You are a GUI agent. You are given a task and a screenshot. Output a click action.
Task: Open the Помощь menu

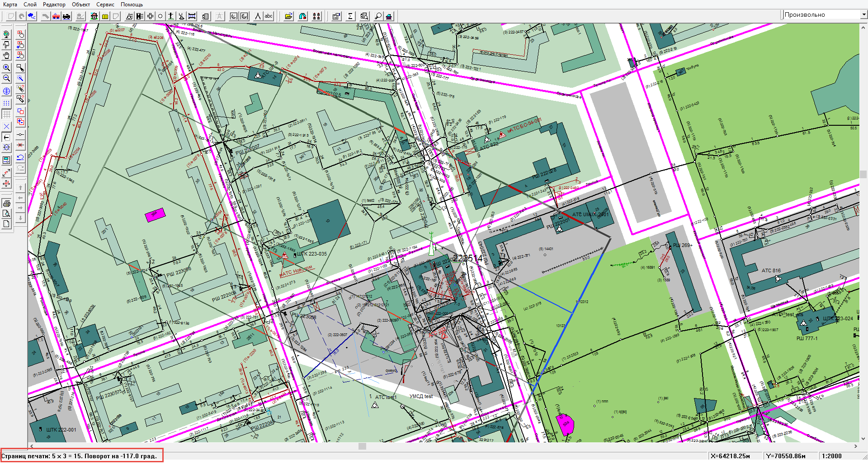132,4
